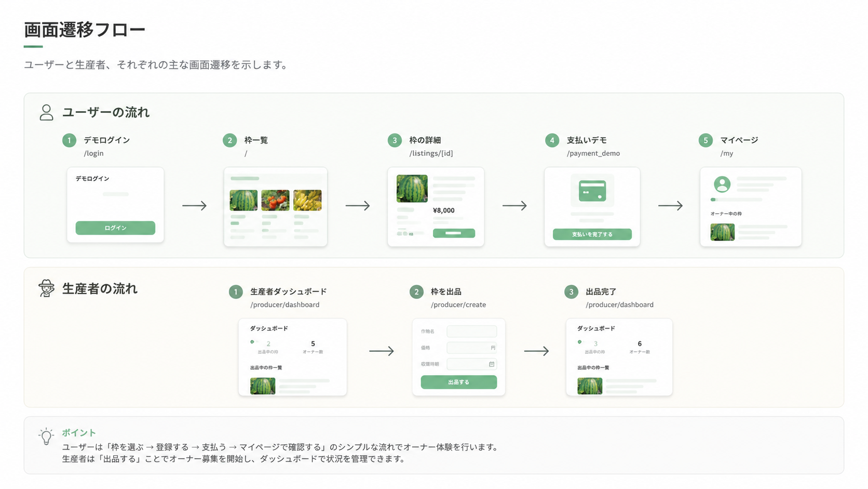Click the arrow between 枠を出品 and 出品完了
The height and width of the screenshot is (489, 868).
tap(536, 351)
